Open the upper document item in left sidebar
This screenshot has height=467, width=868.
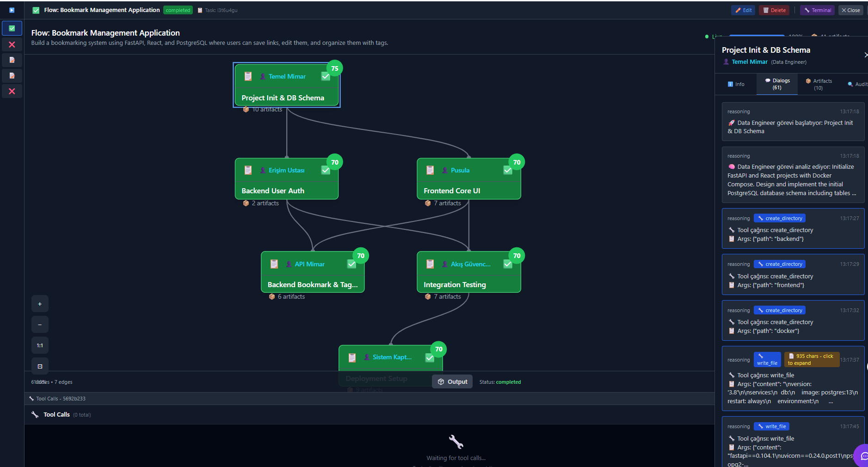pos(12,60)
